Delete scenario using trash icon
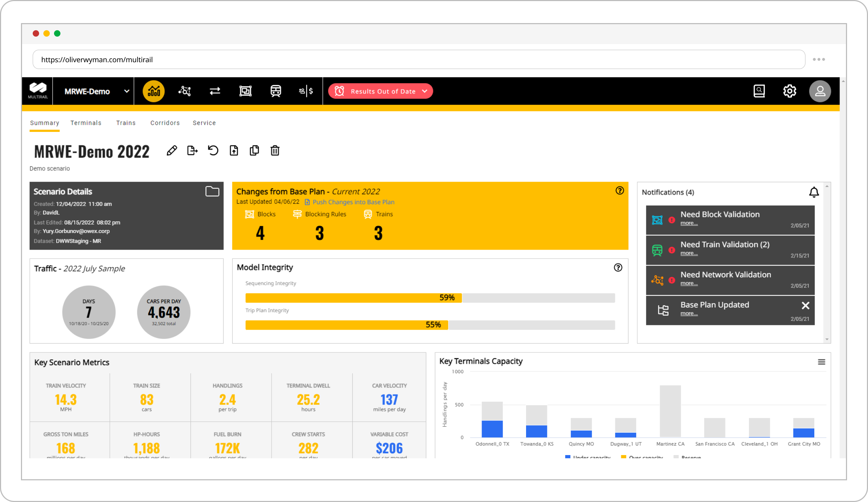The height and width of the screenshot is (502, 868). tap(275, 151)
